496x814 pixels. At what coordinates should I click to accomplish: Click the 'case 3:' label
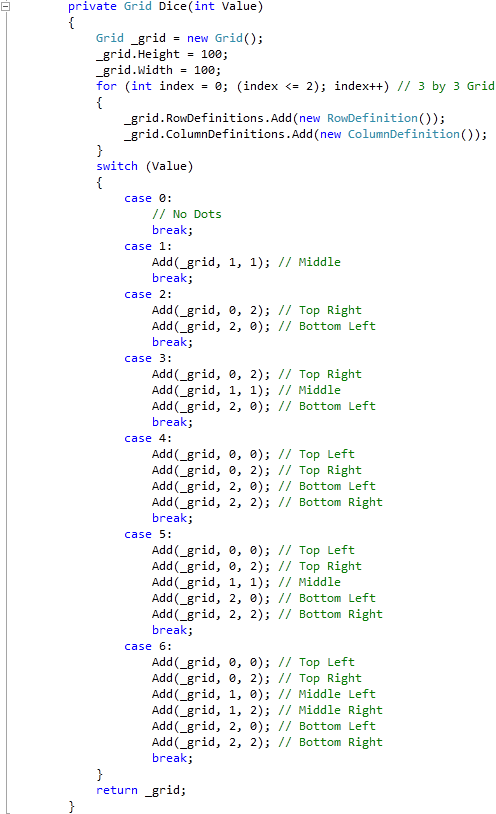pyautogui.click(x=148, y=358)
